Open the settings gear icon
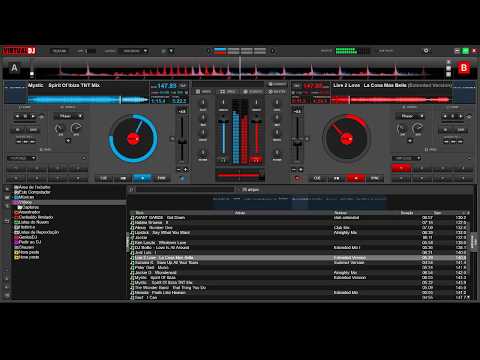The height and width of the screenshot is (360, 480). pyautogui.click(x=426, y=51)
